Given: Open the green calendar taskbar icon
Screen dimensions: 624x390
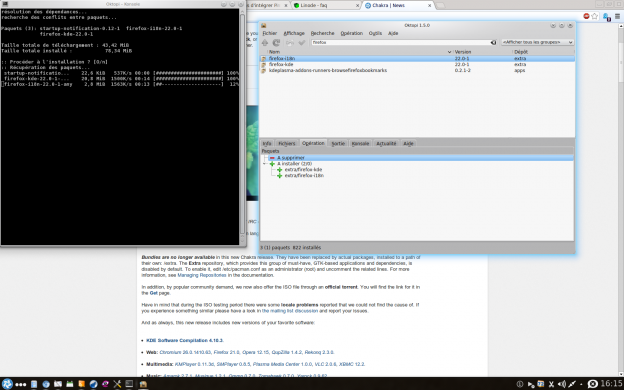Looking at the screenshot, I should tap(70, 384).
